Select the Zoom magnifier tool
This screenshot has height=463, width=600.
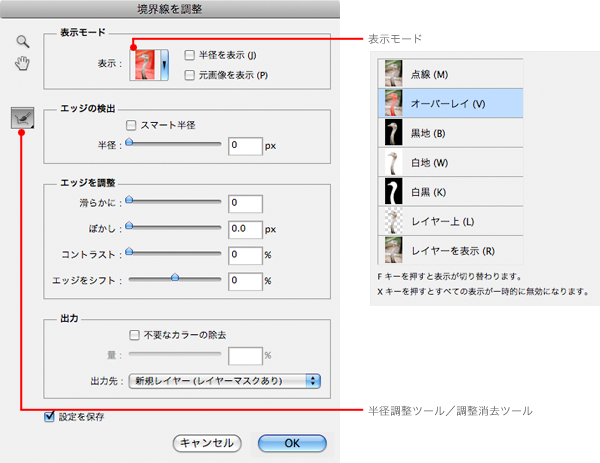[x=22, y=44]
